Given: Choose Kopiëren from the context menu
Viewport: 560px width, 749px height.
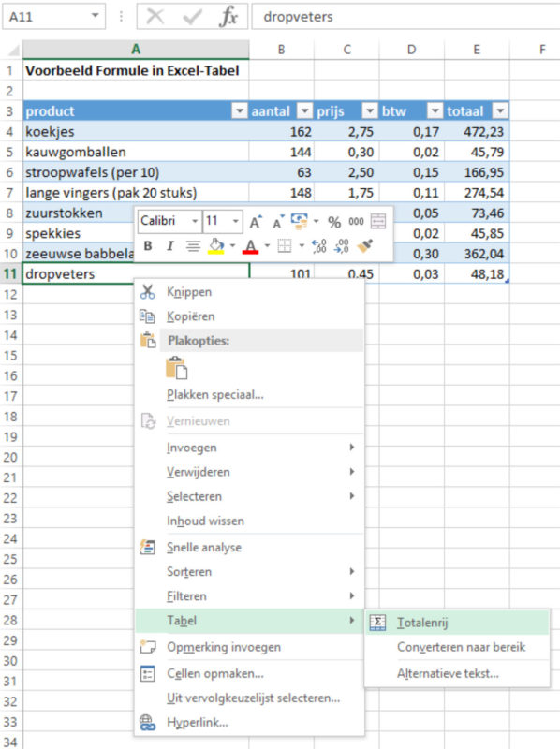Looking at the screenshot, I should [x=248, y=316].
